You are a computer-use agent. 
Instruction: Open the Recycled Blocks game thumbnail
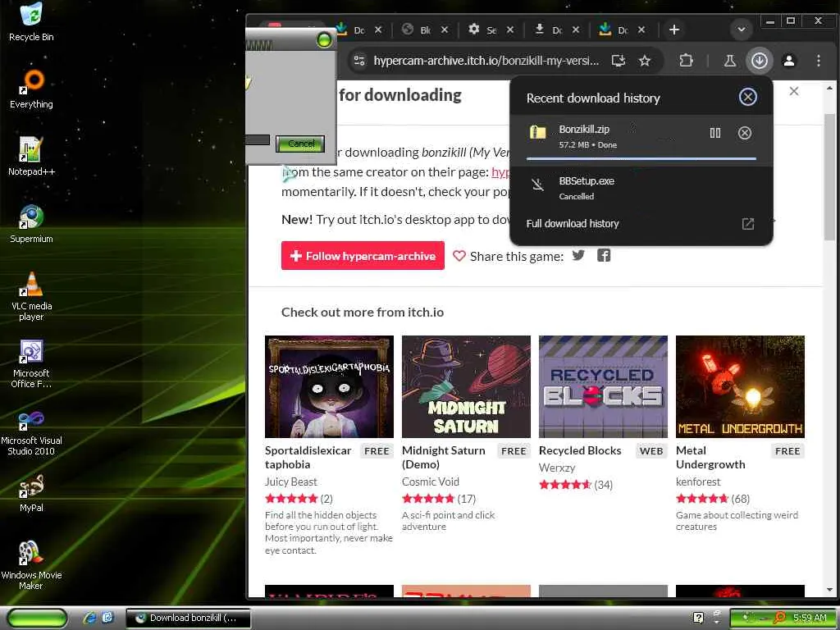pyautogui.click(x=603, y=386)
